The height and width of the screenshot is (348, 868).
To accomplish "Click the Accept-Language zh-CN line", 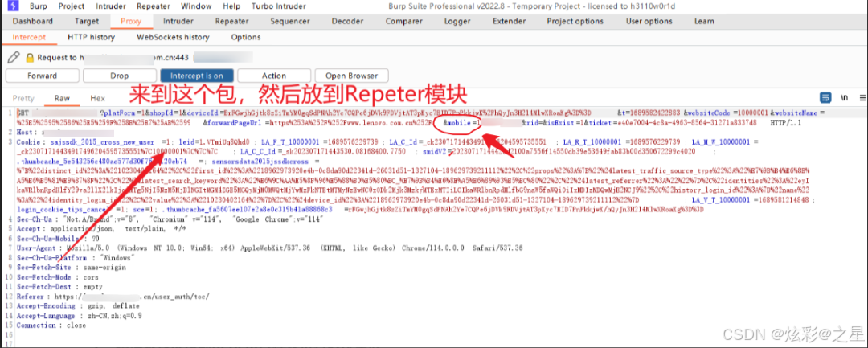I will [79, 315].
